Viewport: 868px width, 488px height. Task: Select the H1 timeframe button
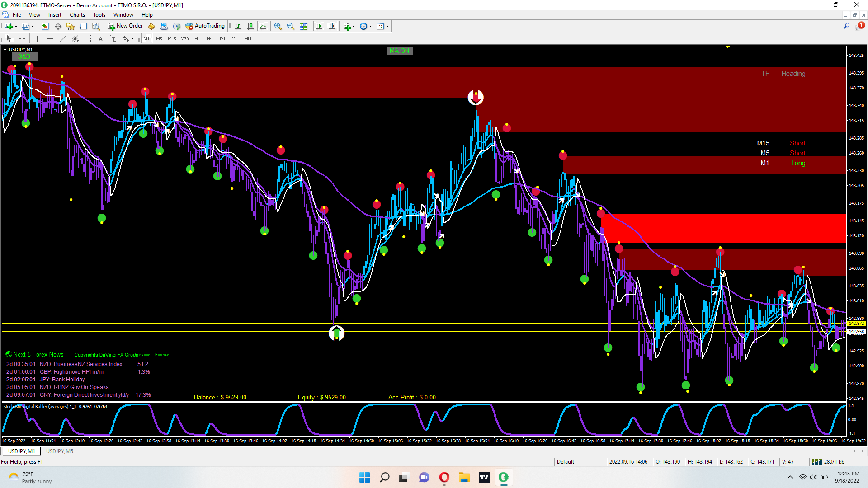click(x=197, y=39)
